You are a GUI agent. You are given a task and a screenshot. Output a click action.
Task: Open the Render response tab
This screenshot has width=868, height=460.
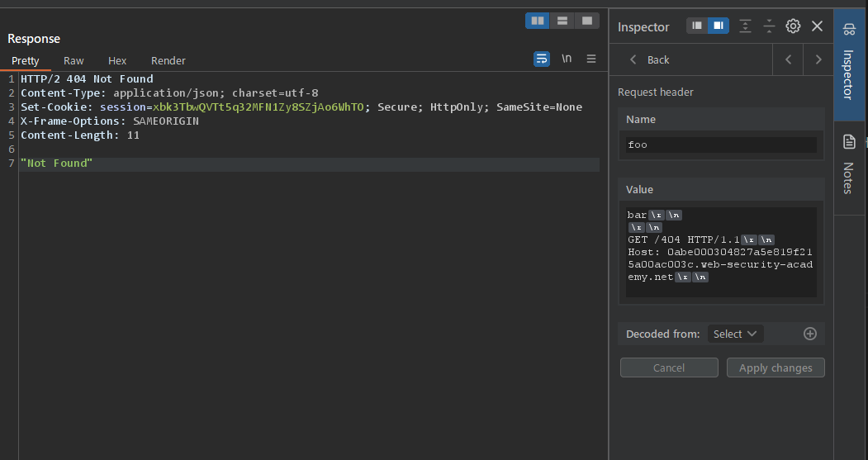click(x=168, y=60)
